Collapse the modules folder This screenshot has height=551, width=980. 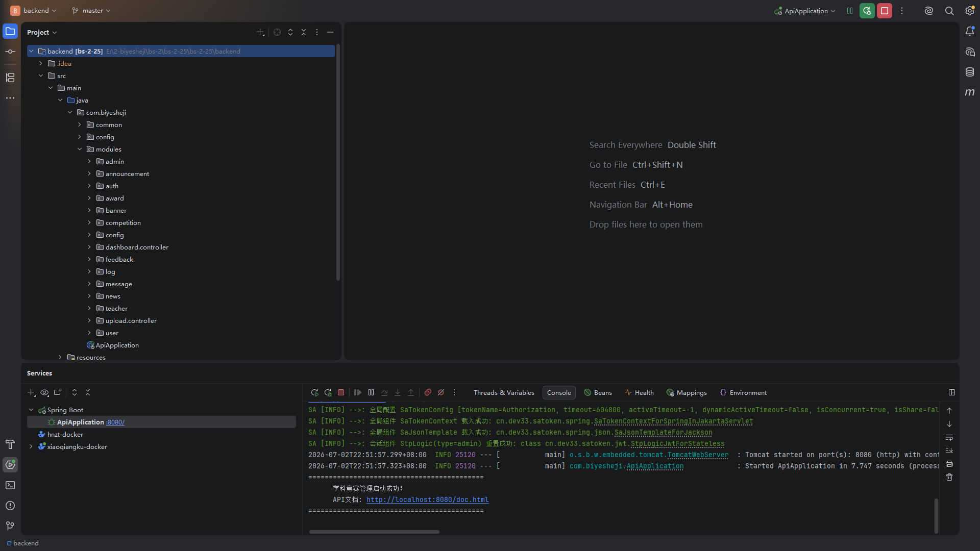(80, 149)
